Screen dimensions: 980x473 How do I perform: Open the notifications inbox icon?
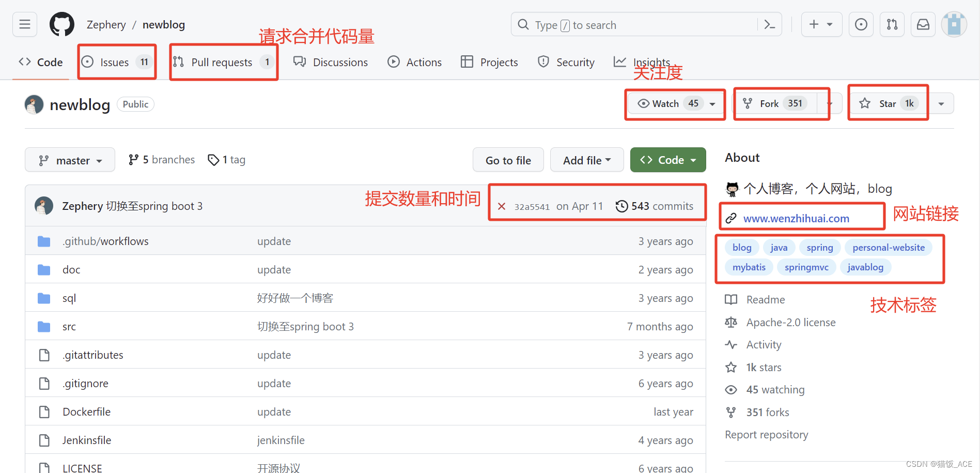point(923,24)
